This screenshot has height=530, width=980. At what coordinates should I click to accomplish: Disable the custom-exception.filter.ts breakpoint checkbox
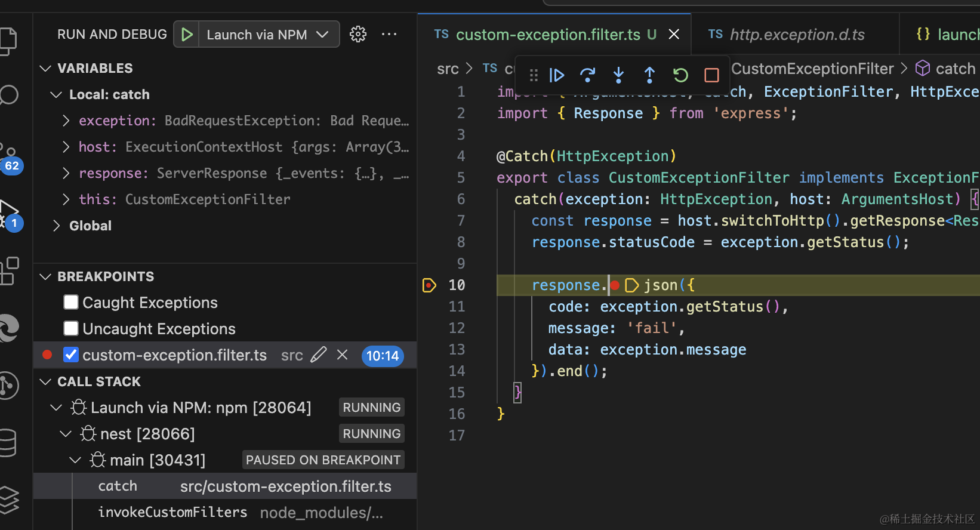click(71, 355)
